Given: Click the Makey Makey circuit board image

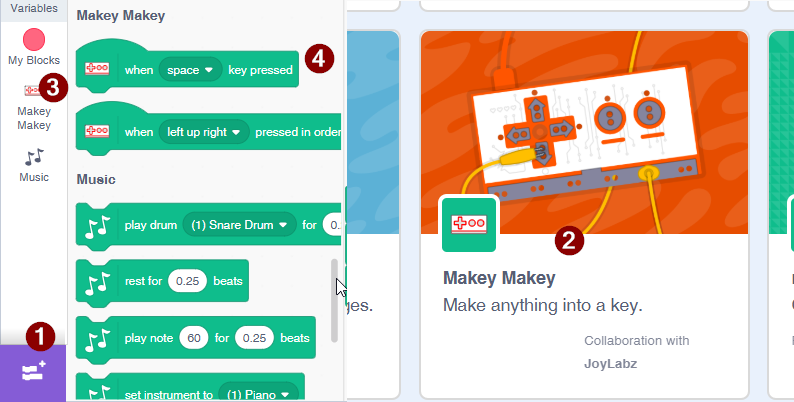Looking at the screenshot, I should tap(584, 133).
